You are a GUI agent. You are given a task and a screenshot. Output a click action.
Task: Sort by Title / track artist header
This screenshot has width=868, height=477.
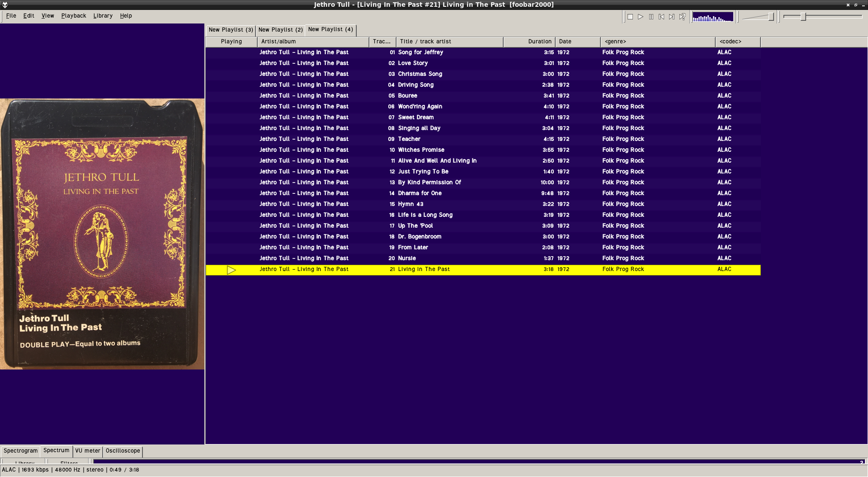(x=450, y=42)
